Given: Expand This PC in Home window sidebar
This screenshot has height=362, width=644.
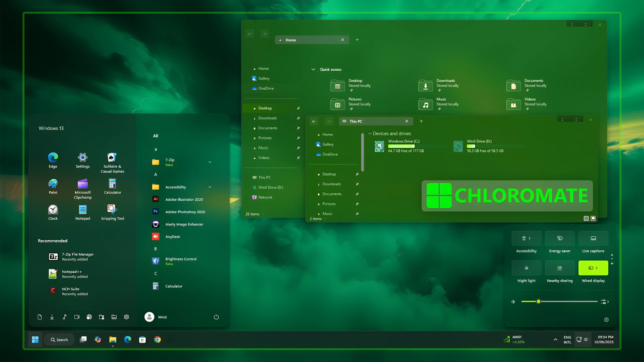Looking at the screenshot, I should 247,177.
